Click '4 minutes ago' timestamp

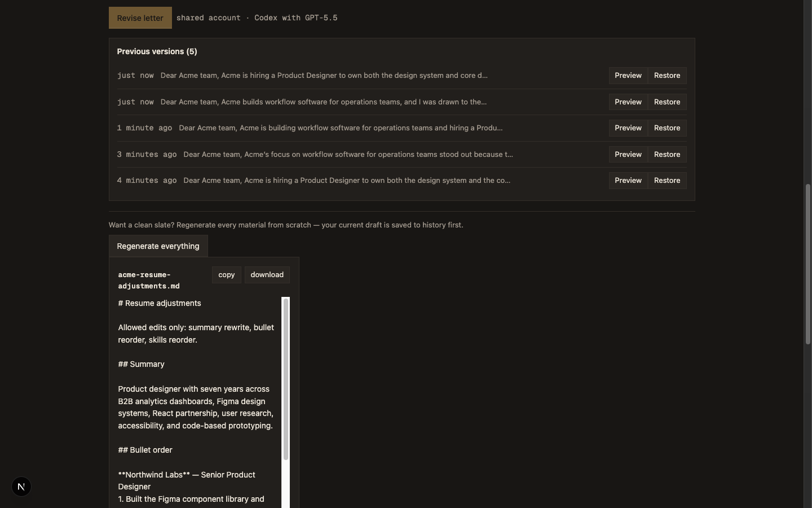click(147, 181)
